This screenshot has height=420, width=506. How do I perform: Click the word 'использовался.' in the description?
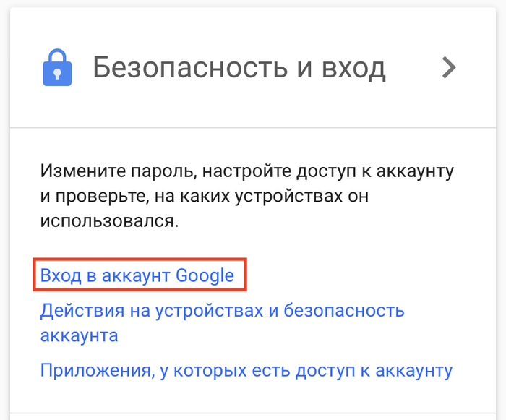tap(108, 220)
